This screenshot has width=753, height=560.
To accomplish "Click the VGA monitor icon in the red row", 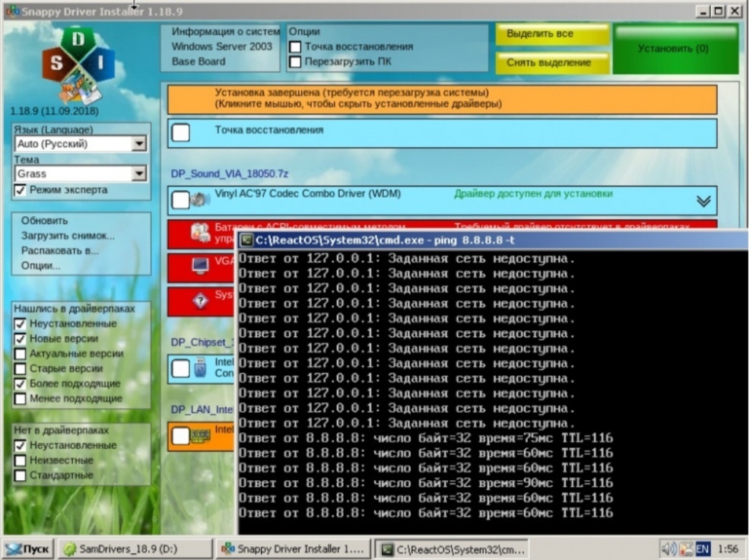I will point(200,266).
